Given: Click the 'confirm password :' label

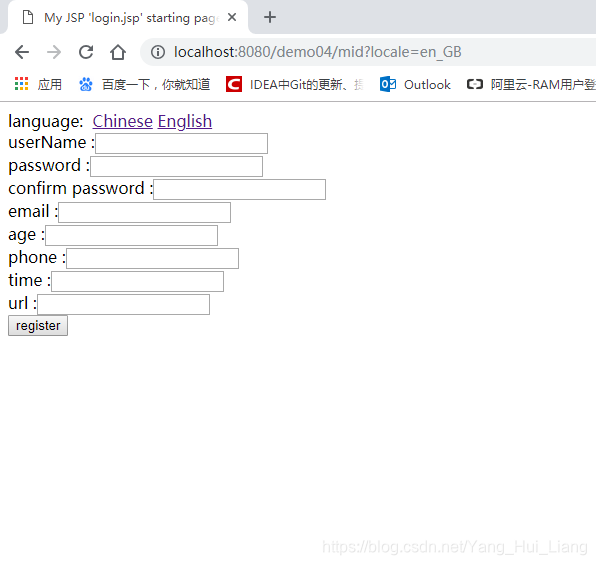Looking at the screenshot, I should 81,189.
